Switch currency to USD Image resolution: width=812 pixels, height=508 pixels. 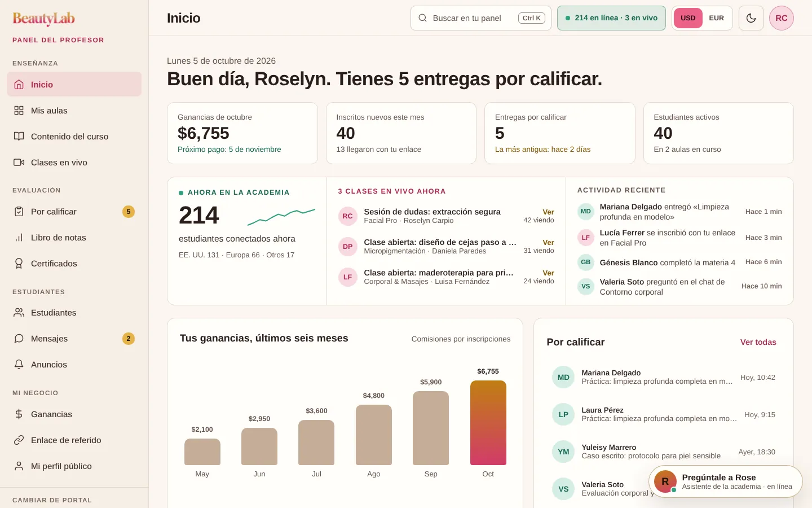[688, 18]
